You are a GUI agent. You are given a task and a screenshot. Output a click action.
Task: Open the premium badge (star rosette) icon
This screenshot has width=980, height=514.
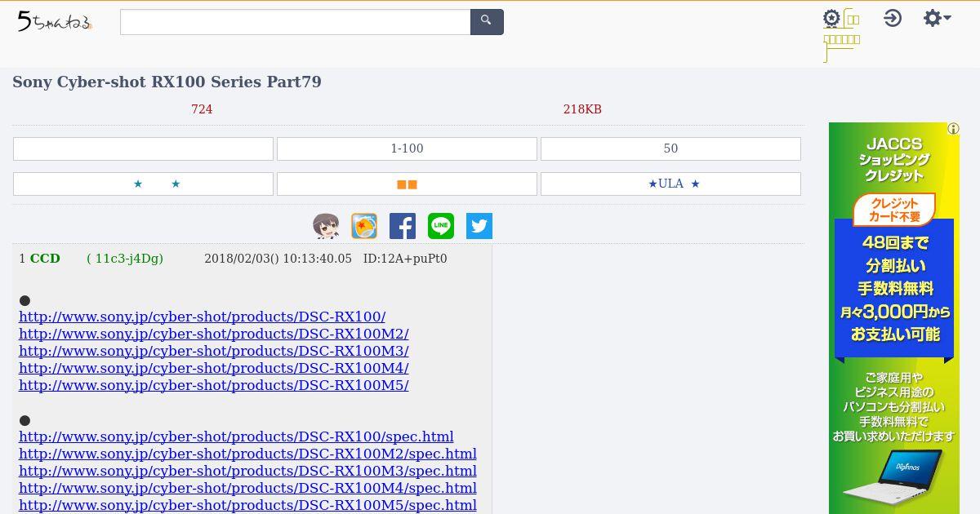click(x=831, y=19)
